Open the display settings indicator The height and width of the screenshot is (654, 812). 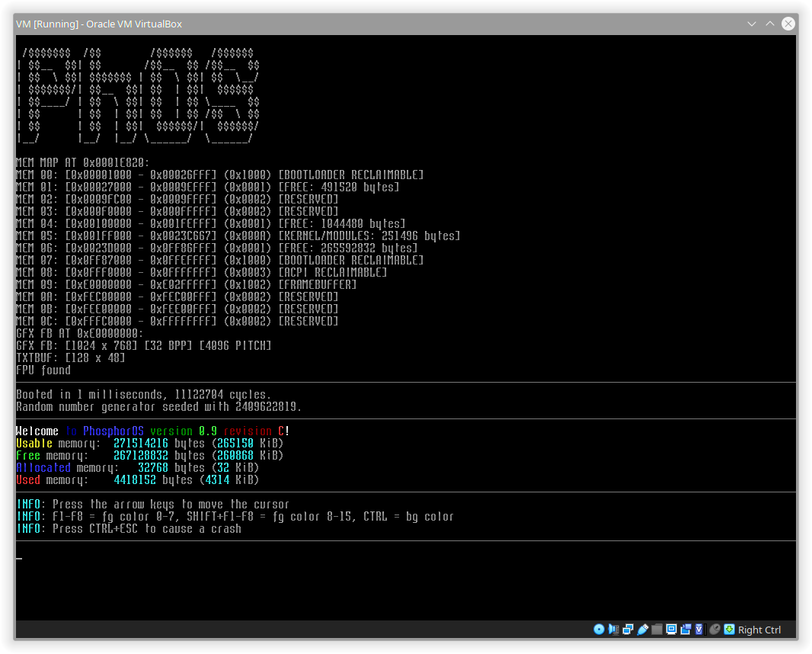(x=672, y=629)
